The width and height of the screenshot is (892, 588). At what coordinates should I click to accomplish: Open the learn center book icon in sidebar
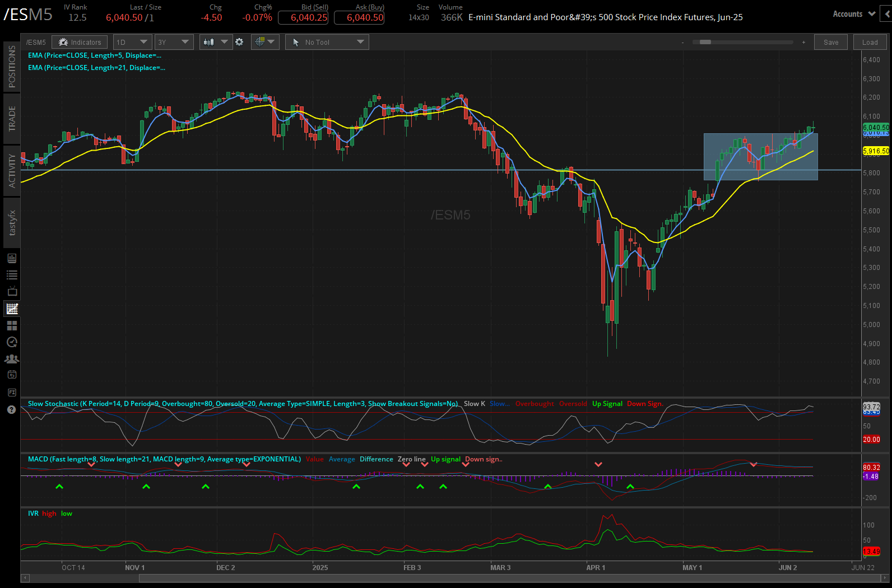12,258
